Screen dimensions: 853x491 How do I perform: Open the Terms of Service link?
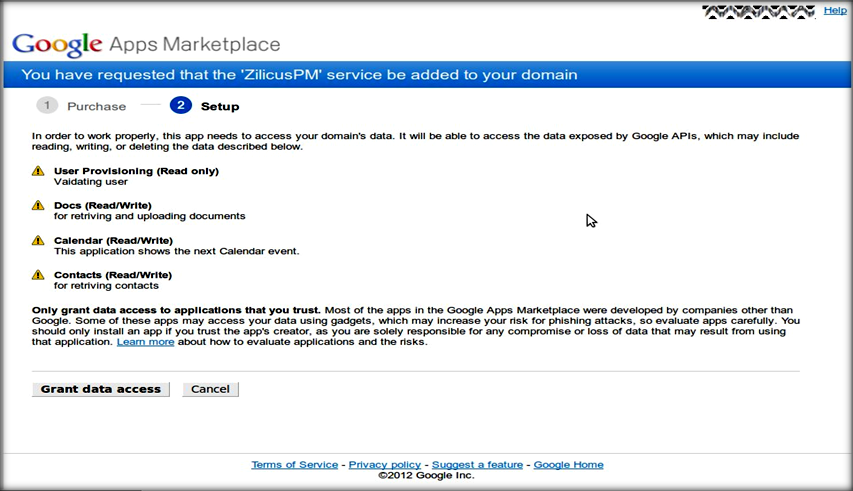(294, 465)
